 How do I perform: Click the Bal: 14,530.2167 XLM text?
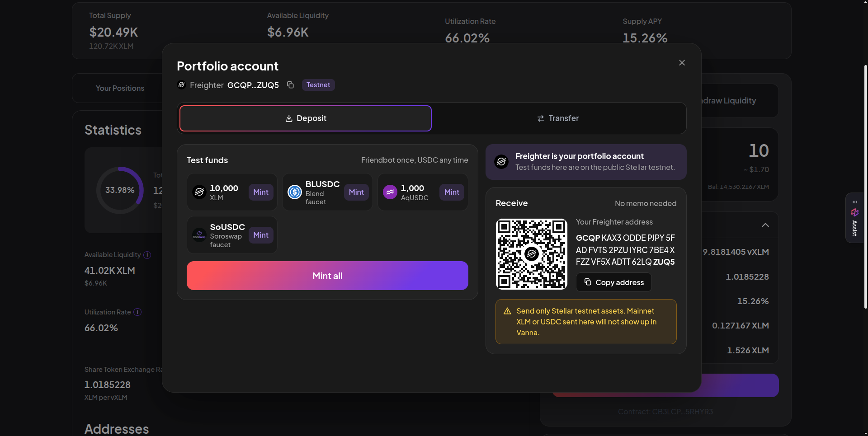(738, 187)
